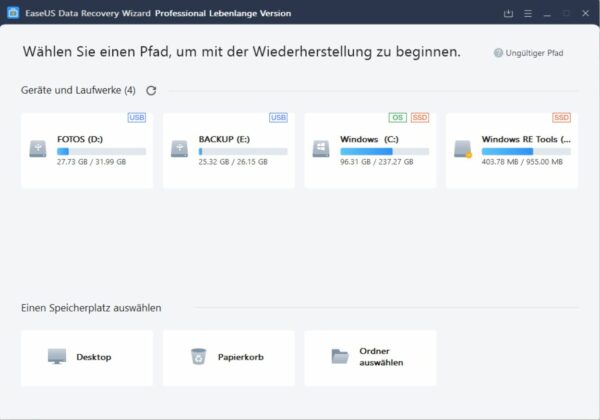This screenshot has height=420, width=600.
Task: Choose the Papierkorb location card
Action: pos(229,358)
